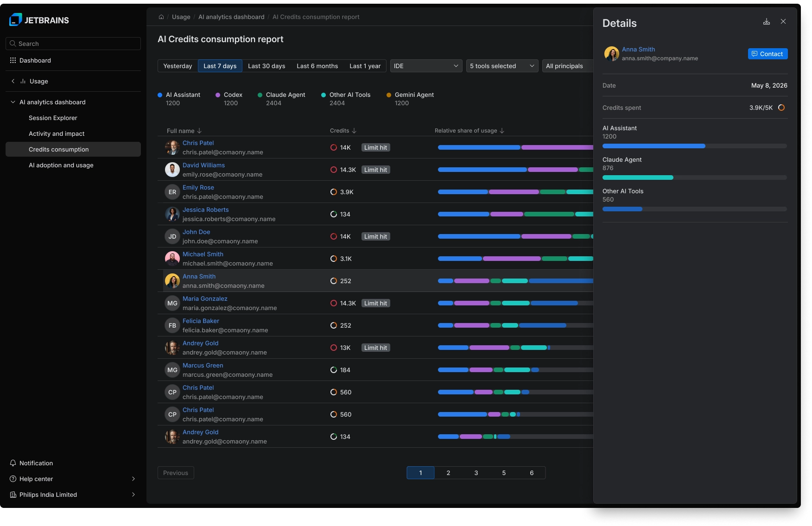Select the Last 1 year range
This screenshot has width=812, height=526.
(x=365, y=66)
